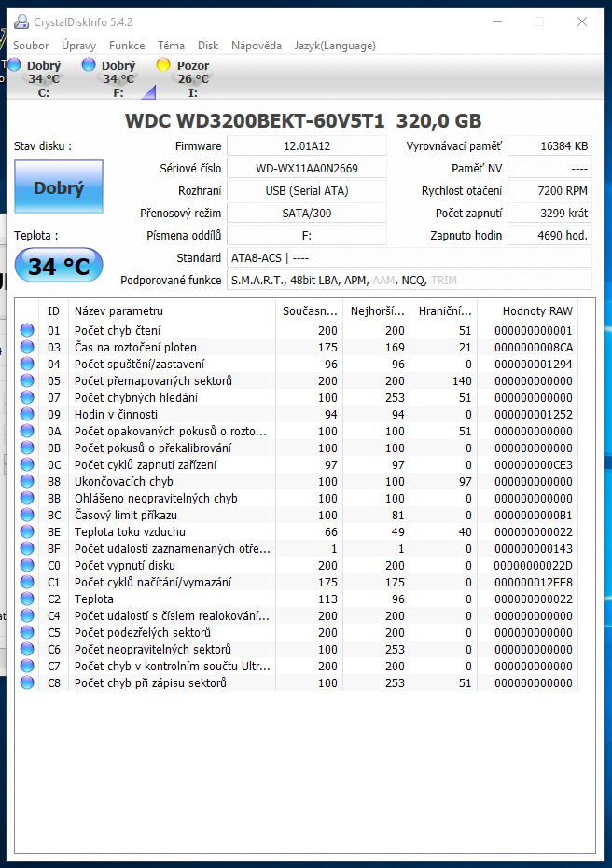Click status orb for Ukončovacích chyb row
The image size is (612, 868).
point(27,482)
